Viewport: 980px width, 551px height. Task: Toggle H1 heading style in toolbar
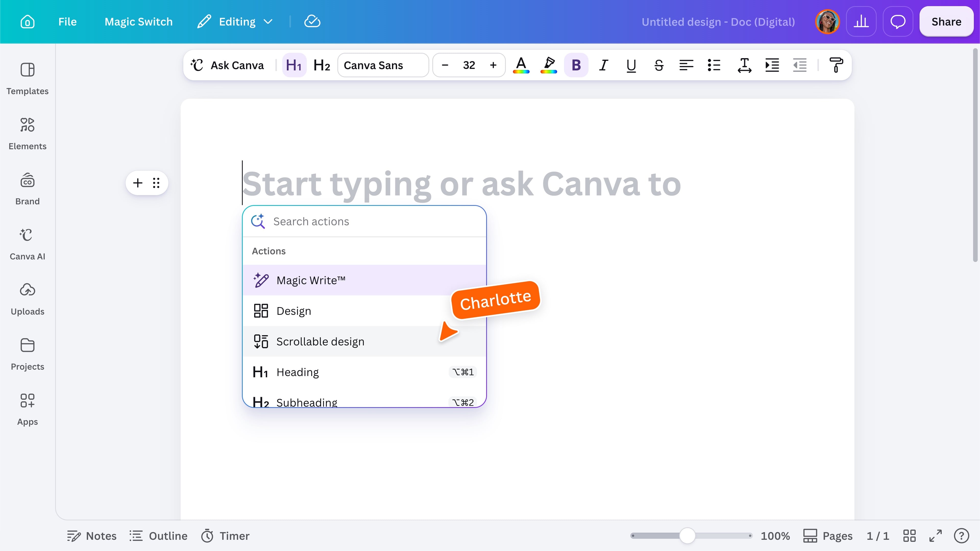(x=294, y=65)
